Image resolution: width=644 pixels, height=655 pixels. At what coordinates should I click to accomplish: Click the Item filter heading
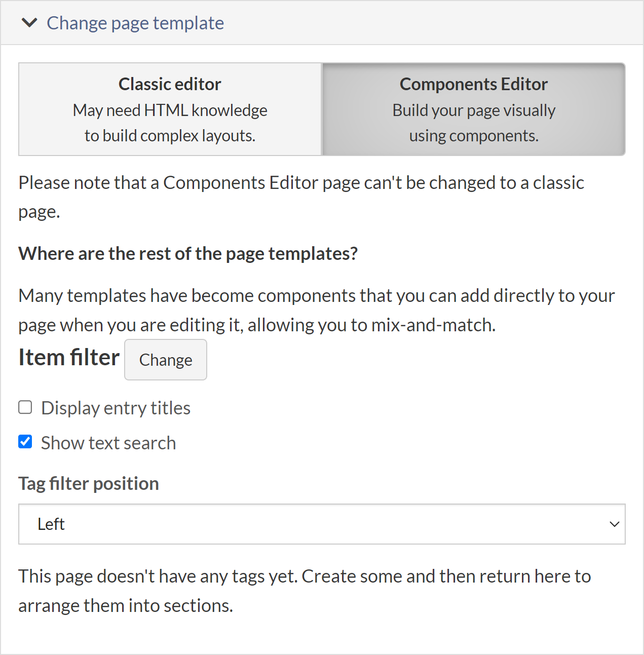pos(68,357)
